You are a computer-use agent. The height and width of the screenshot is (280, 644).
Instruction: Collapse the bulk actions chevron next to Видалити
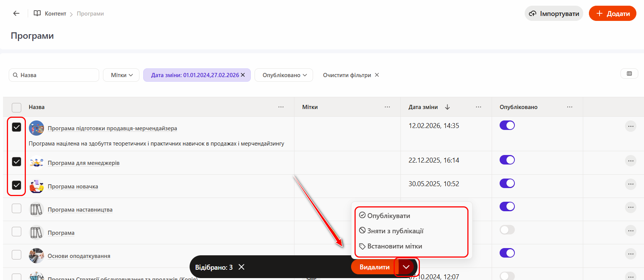point(406,267)
